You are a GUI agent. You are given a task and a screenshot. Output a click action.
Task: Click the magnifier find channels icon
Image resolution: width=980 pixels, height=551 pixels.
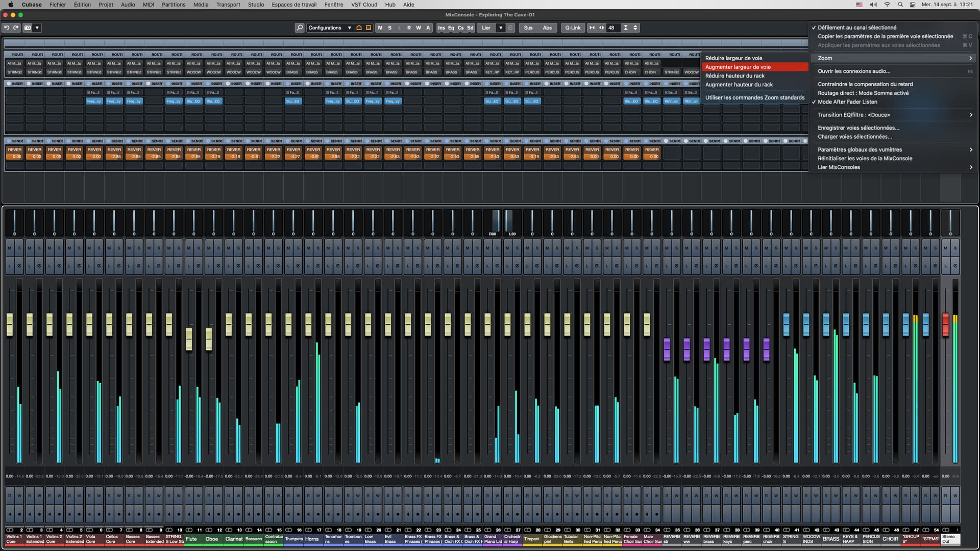click(x=300, y=28)
